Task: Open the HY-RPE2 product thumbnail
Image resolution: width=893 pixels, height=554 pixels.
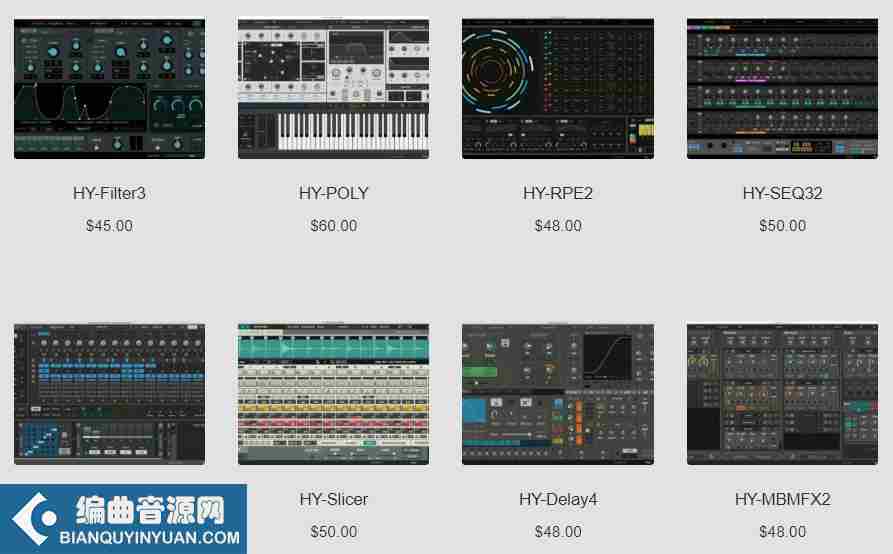Action: tap(558, 89)
